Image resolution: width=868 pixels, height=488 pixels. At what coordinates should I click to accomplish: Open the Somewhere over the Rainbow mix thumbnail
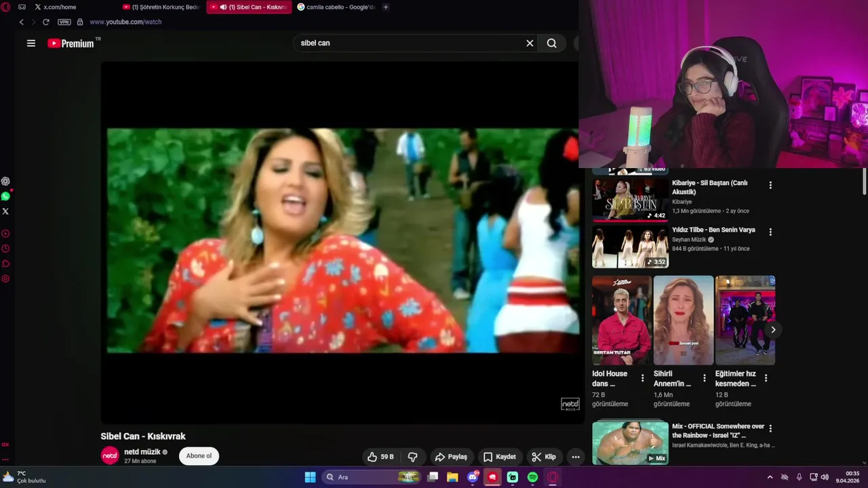click(630, 443)
